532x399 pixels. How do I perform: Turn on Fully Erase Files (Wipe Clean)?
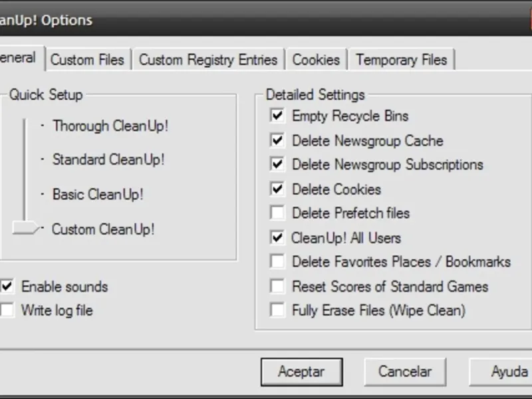click(x=277, y=310)
